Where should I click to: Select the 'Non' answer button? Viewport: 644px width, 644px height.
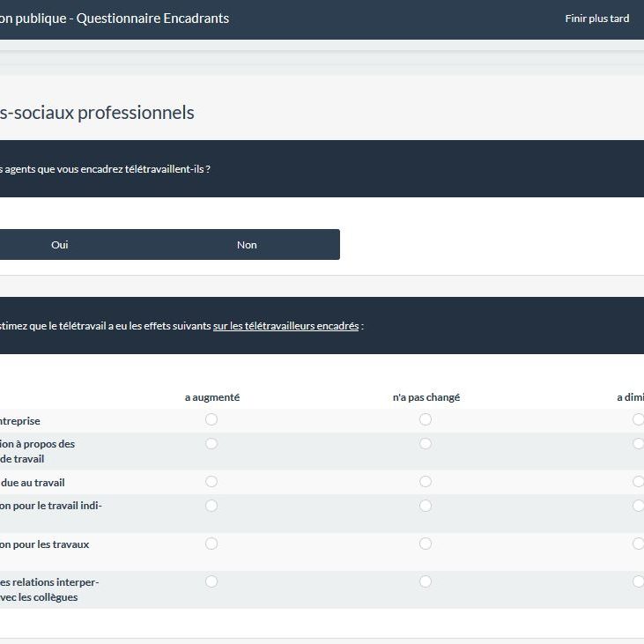click(x=247, y=245)
